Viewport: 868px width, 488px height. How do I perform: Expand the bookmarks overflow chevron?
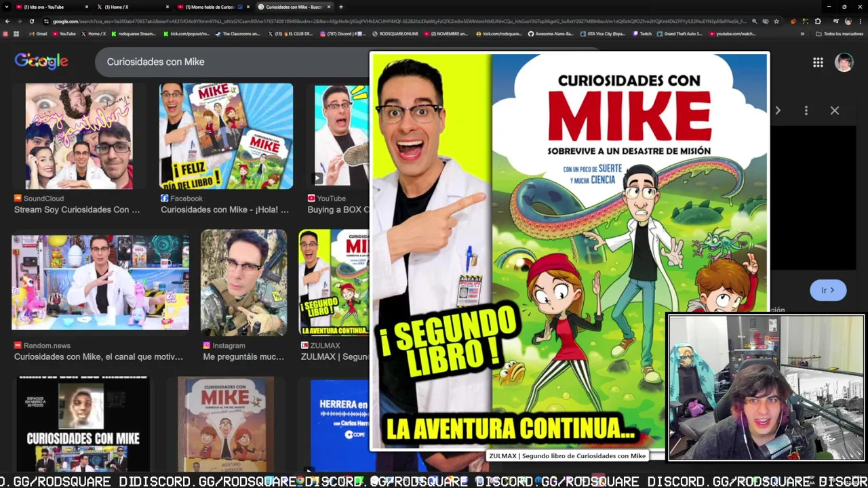pos(802,34)
